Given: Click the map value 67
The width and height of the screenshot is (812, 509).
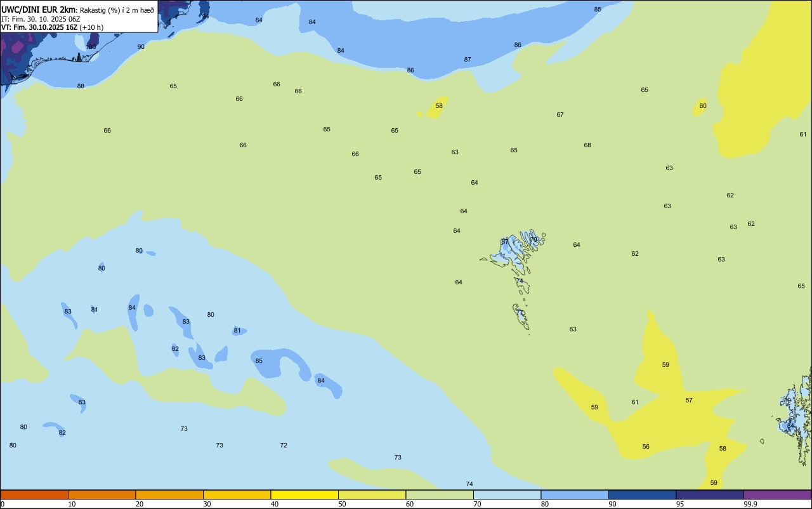Looking at the screenshot, I should pyautogui.click(x=560, y=115).
